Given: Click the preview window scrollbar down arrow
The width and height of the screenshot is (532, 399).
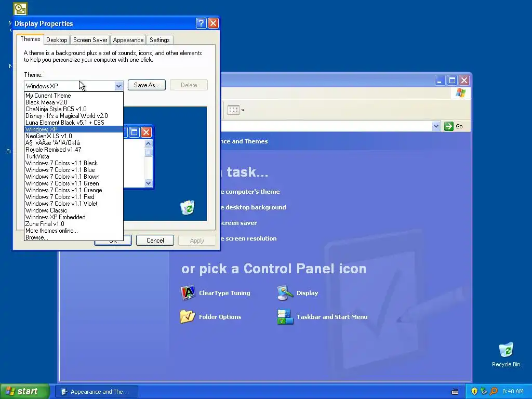Looking at the screenshot, I should pyautogui.click(x=148, y=183).
